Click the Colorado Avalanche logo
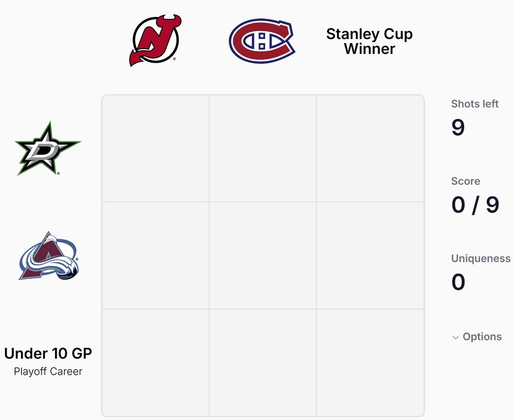 click(48, 256)
